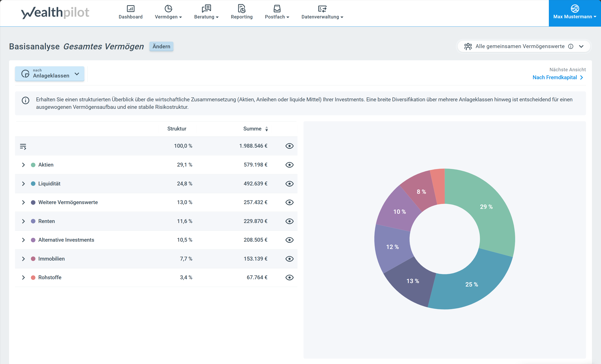601x364 pixels.
Task: Expand the Renten row
Action: pyautogui.click(x=23, y=221)
